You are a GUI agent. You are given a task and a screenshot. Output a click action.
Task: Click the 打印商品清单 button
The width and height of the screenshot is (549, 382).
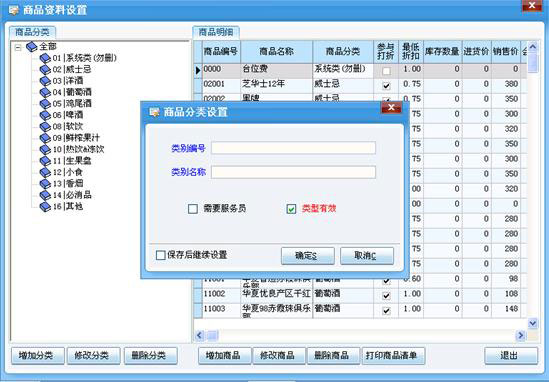[394, 356]
